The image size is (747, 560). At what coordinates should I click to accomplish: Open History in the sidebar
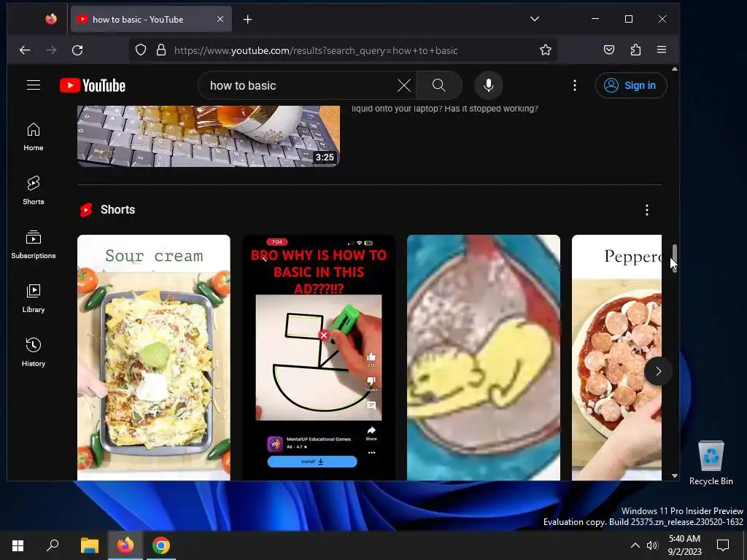[x=34, y=352]
